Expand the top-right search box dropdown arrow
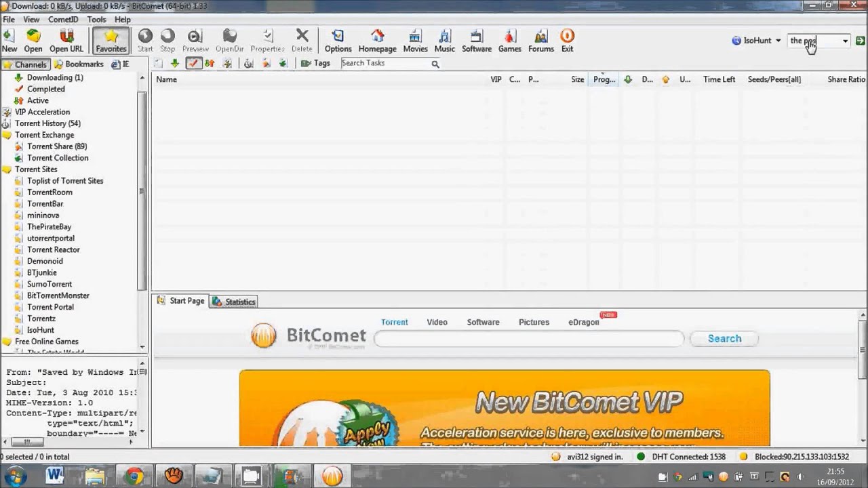The image size is (868, 488). point(845,41)
